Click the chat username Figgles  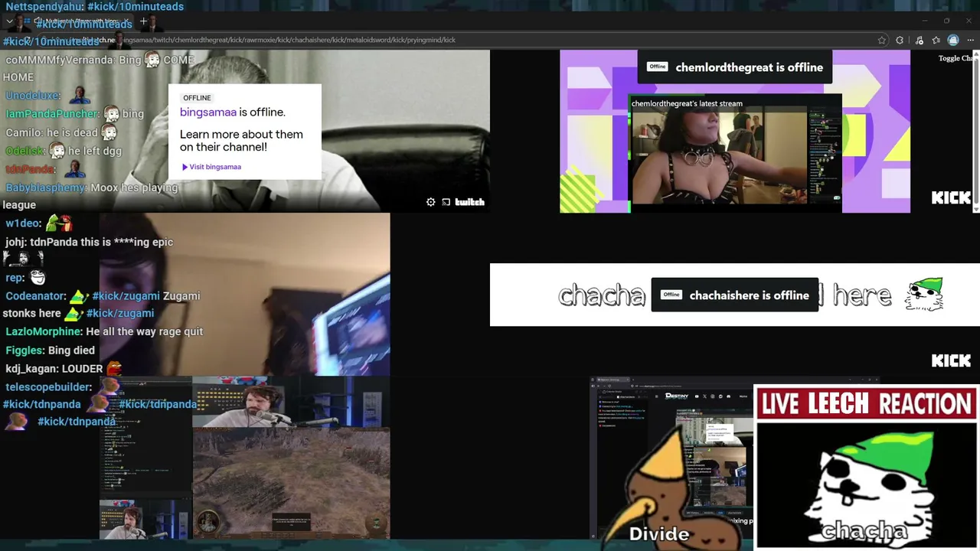point(24,350)
